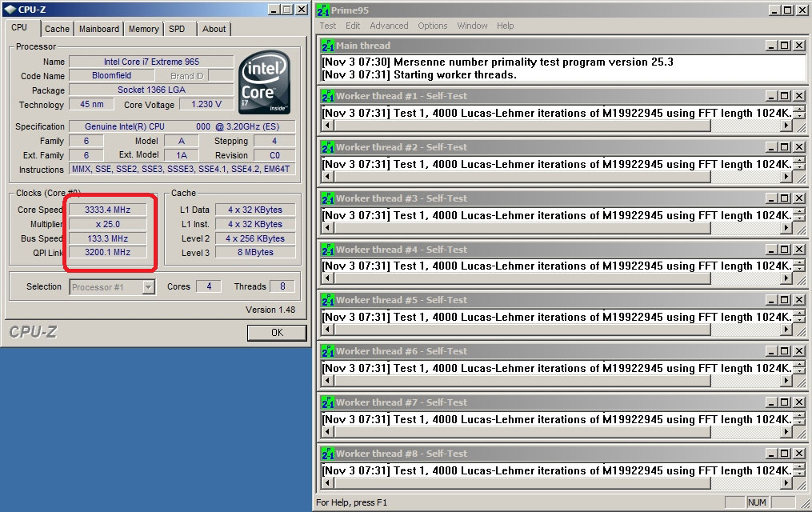Select the CPU tab
812x512 pixels.
20,27
